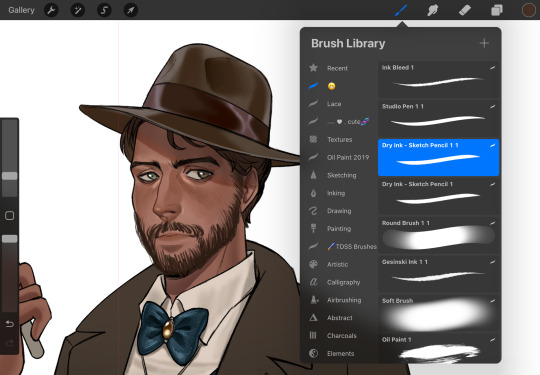Open the TDSS Brushes set
The height and width of the screenshot is (375, 540).
(352, 247)
